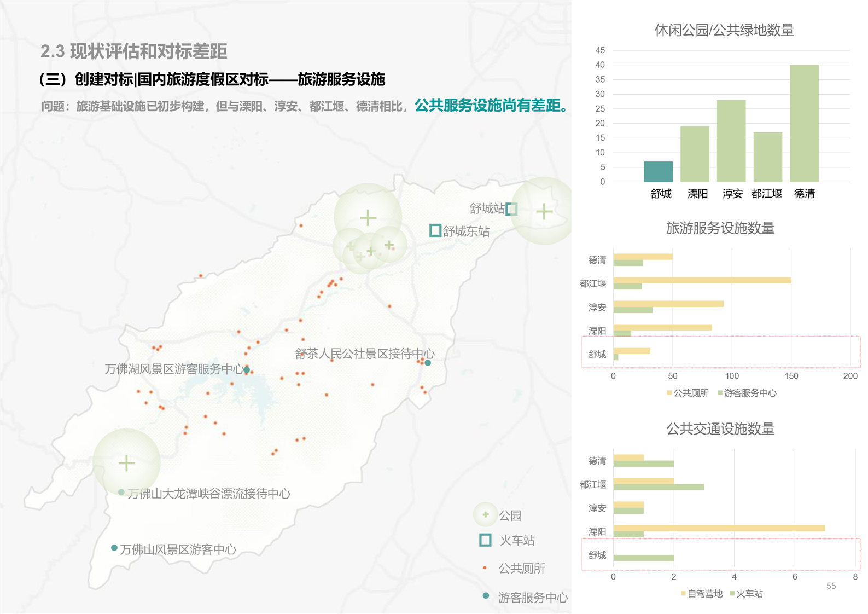Click the teal 游客服务中心 dot in map legend
Screen dimensions: 868x614
pyautogui.click(x=486, y=596)
